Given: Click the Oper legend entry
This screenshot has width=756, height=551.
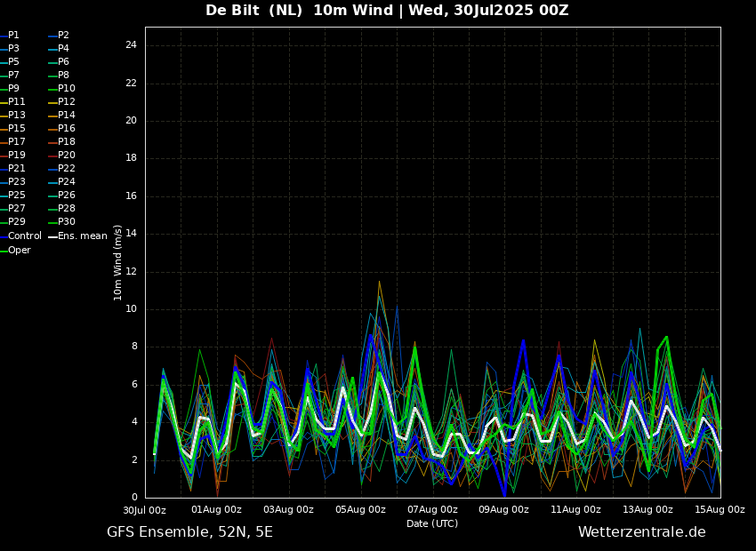Looking at the screenshot, I should coord(20,251).
